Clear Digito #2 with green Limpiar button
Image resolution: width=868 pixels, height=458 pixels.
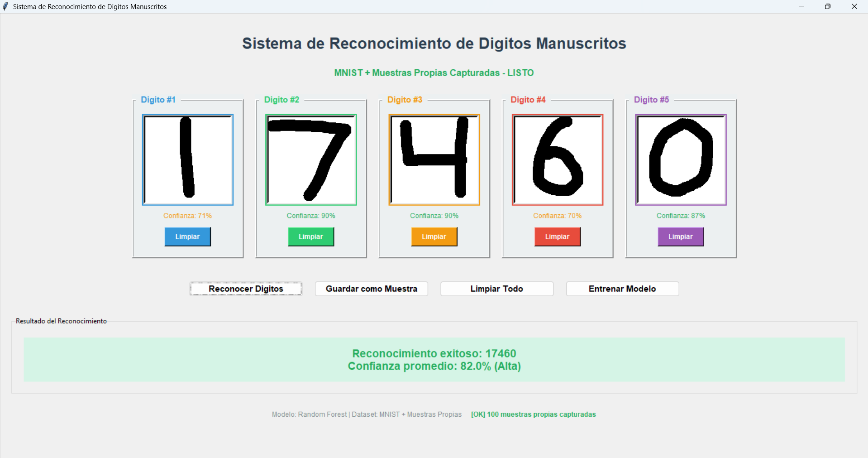[311, 236]
